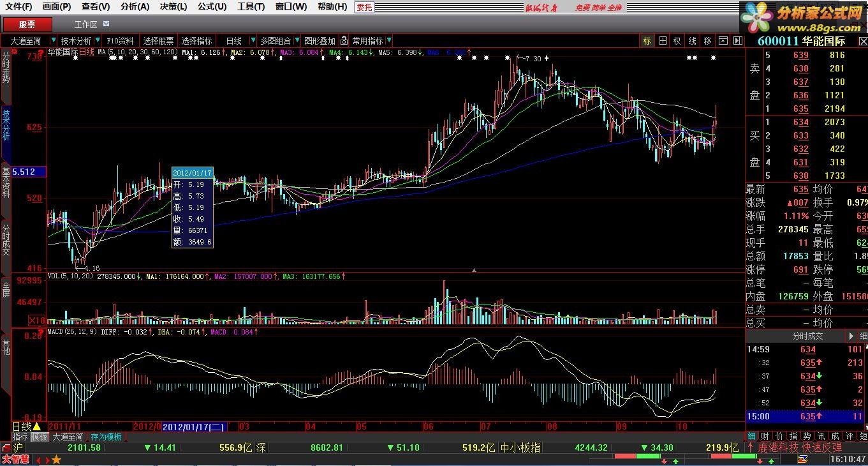Select the 细 detail tab in side panel
868x466 pixels.
pos(752,437)
